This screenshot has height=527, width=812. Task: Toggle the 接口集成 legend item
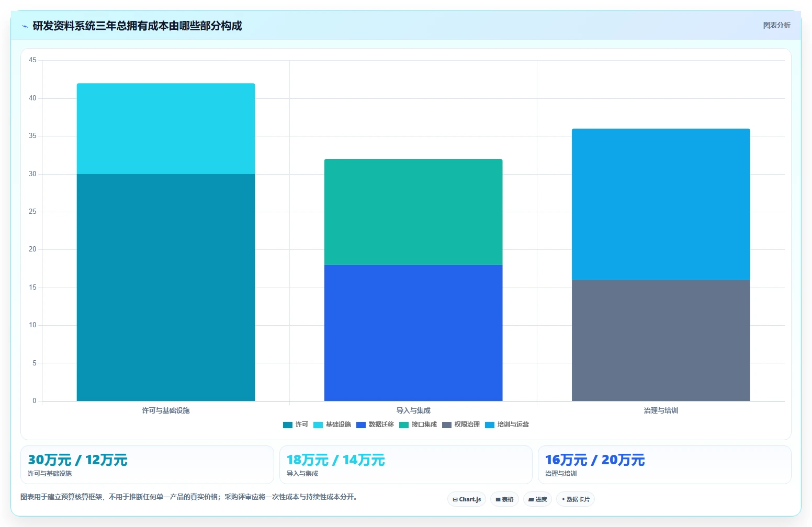[418, 425]
